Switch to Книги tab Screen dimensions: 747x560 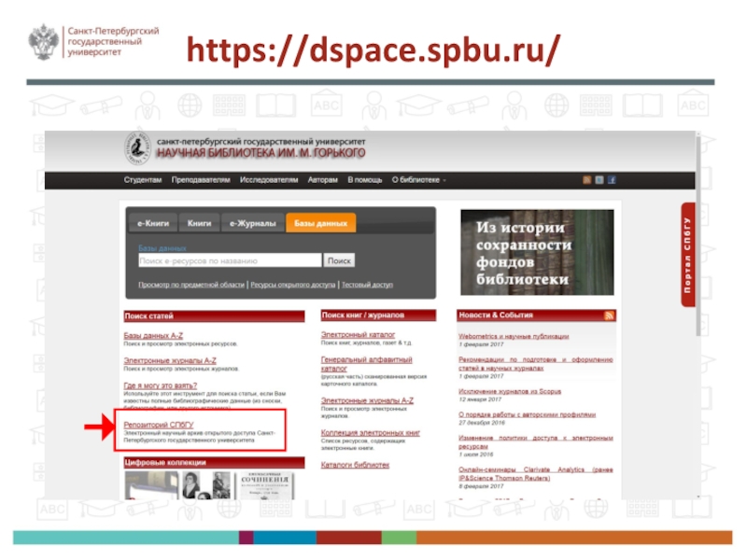pyautogui.click(x=199, y=223)
